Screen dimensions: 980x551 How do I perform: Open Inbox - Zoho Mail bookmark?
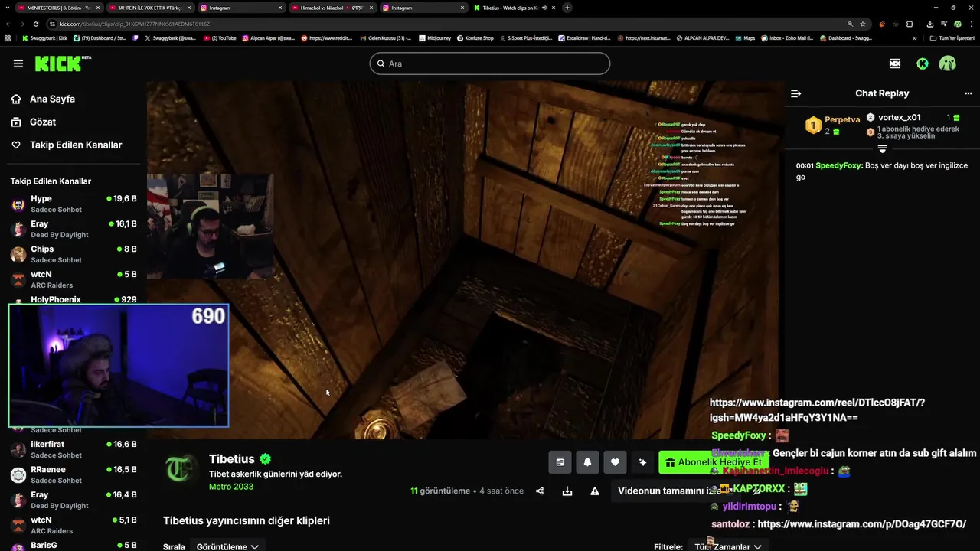(786, 37)
